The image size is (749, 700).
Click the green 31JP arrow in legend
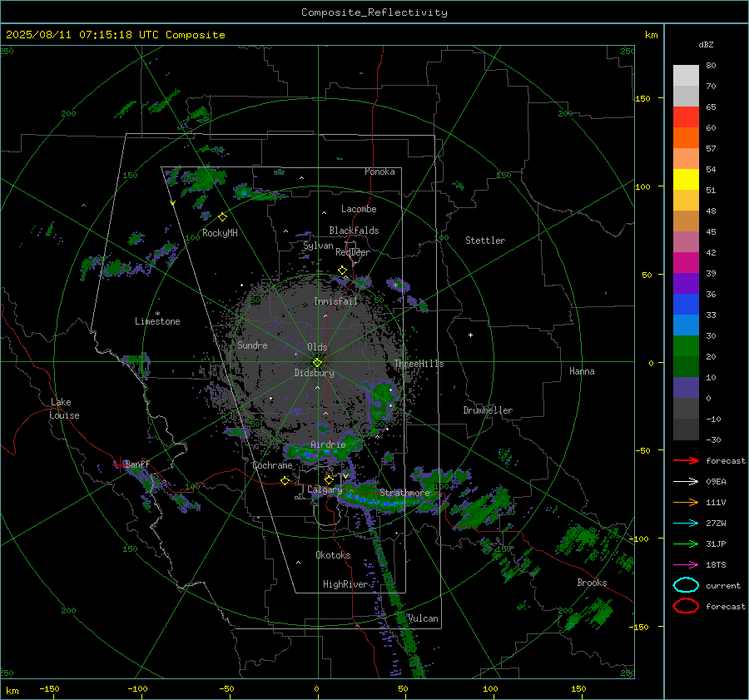[x=686, y=544]
